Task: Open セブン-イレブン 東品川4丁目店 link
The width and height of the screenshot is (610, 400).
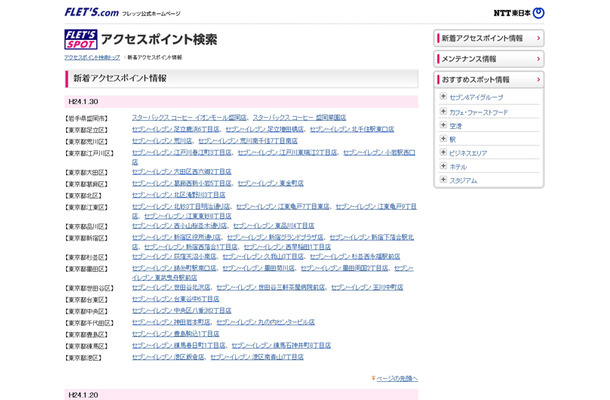Action: tap(273, 226)
